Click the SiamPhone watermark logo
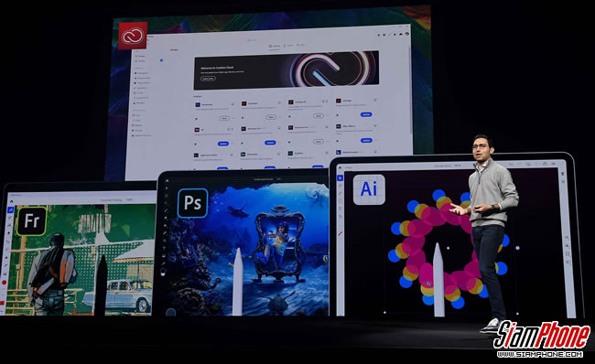This screenshot has width=595, height=364. tap(542, 338)
